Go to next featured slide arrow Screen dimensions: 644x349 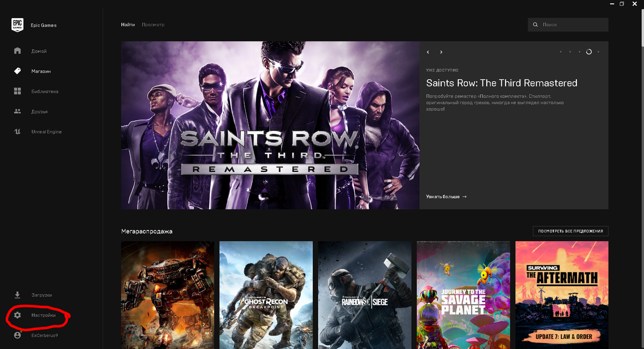[x=441, y=52]
